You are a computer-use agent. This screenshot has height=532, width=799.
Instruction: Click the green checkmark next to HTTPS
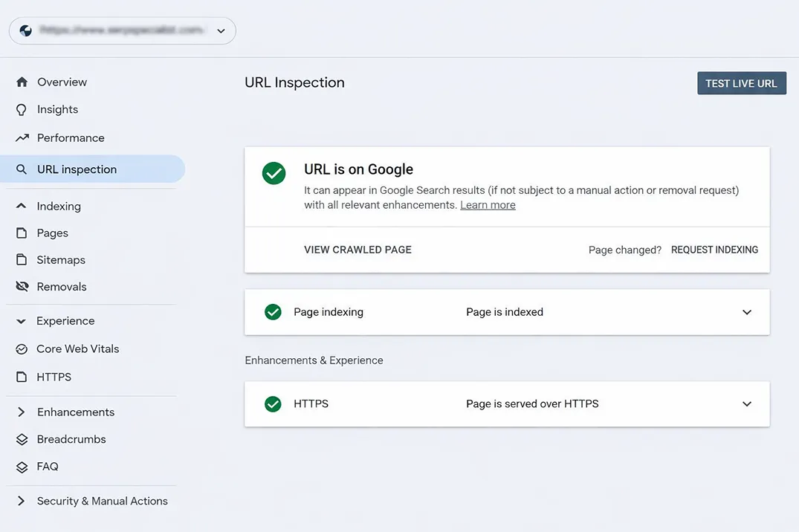(273, 403)
